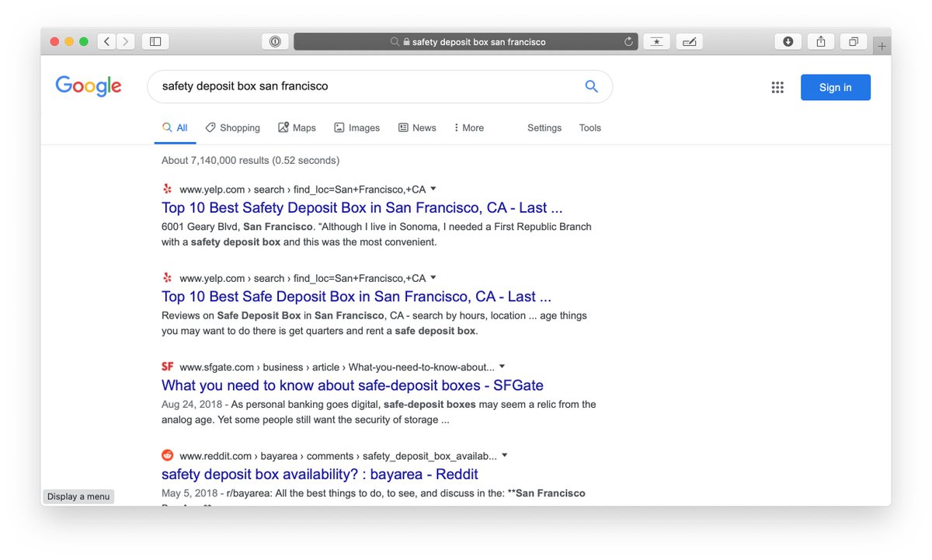The height and width of the screenshot is (560, 932).
Task: Open Top 10 Best Safety Deposit Box link
Action: [x=362, y=207]
